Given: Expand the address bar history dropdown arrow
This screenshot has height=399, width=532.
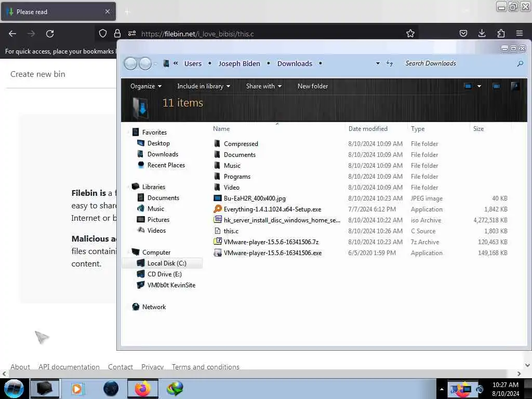Looking at the screenshot, I should (378, 63).
